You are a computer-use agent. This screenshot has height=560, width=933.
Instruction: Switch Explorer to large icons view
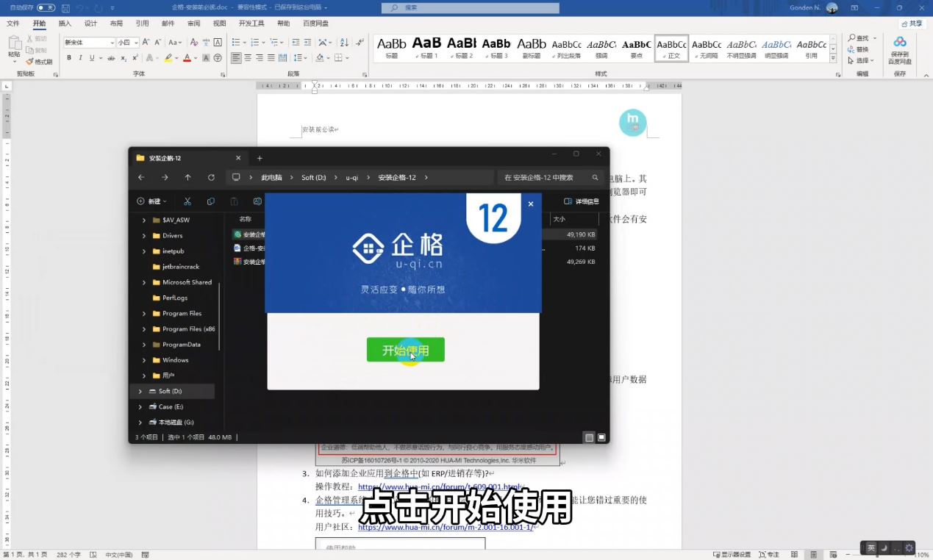click(x=601, y=437)
